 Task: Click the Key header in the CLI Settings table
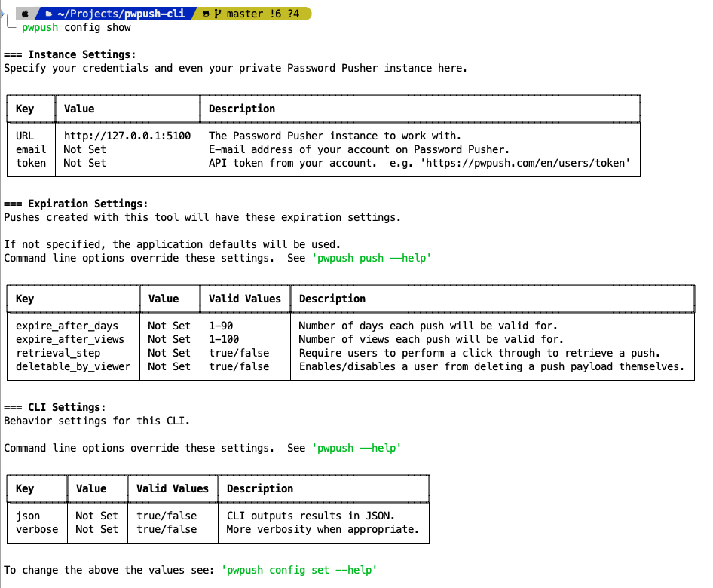pos(25,488)
